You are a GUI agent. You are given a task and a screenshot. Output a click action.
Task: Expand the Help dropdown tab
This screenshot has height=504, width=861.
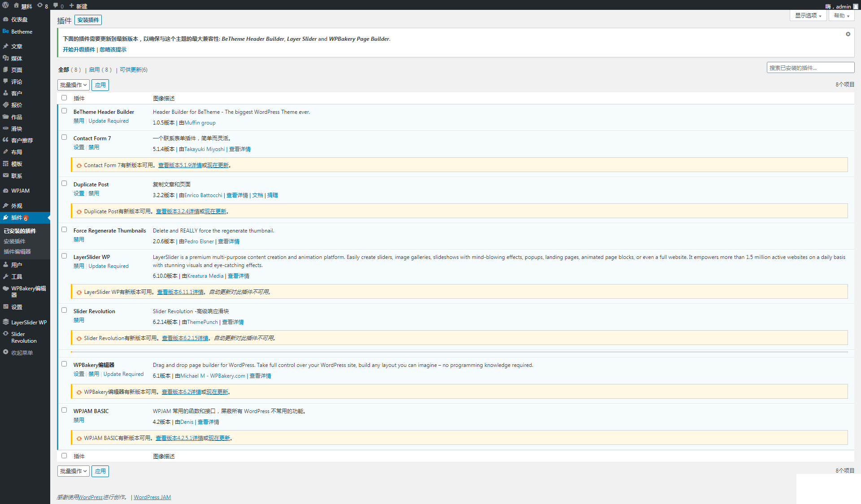(x=842, y=15)
